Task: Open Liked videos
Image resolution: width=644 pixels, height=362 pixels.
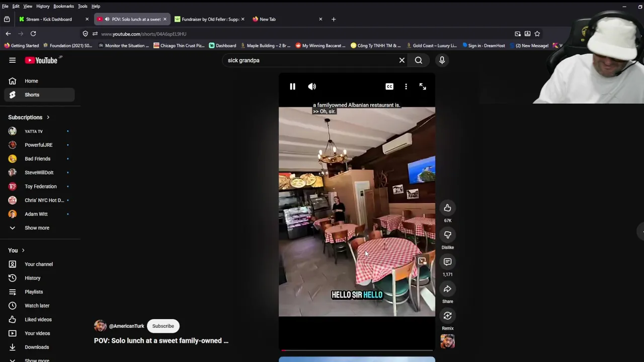Action: pos(39,319)
